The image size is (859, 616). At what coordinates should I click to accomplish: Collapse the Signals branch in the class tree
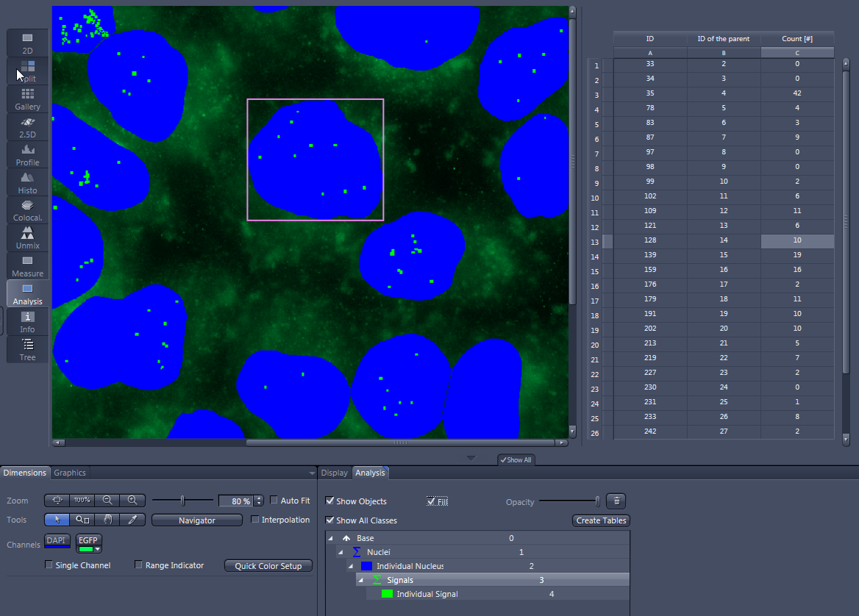(x=360, y=579)
